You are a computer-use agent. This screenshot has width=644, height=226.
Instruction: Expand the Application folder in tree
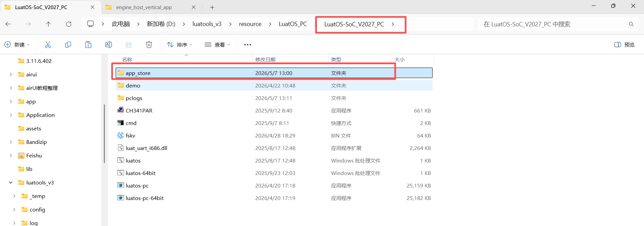coord(11,115)
